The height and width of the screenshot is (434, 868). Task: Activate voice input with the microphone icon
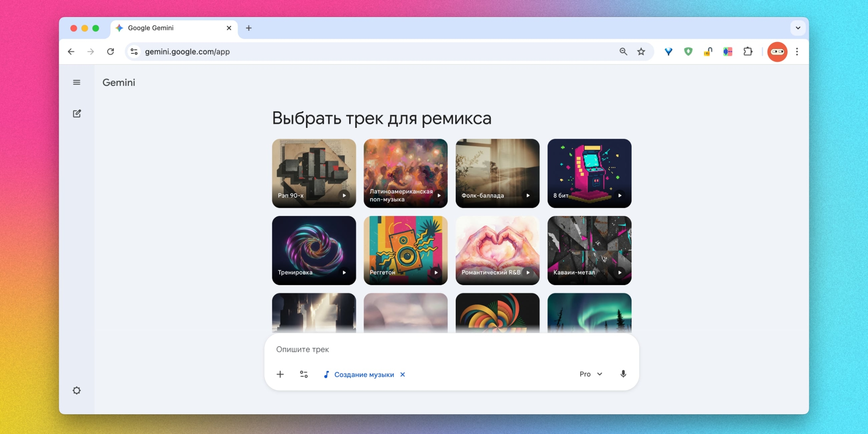click(623, 374)
